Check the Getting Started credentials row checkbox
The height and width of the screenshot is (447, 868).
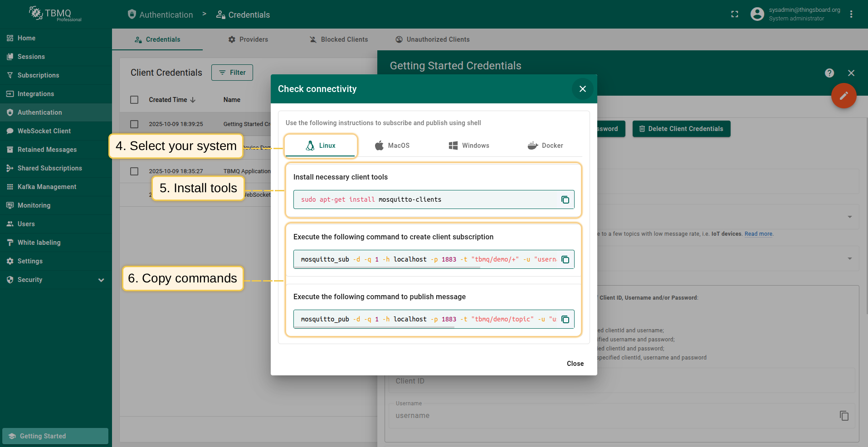(134, 124)
